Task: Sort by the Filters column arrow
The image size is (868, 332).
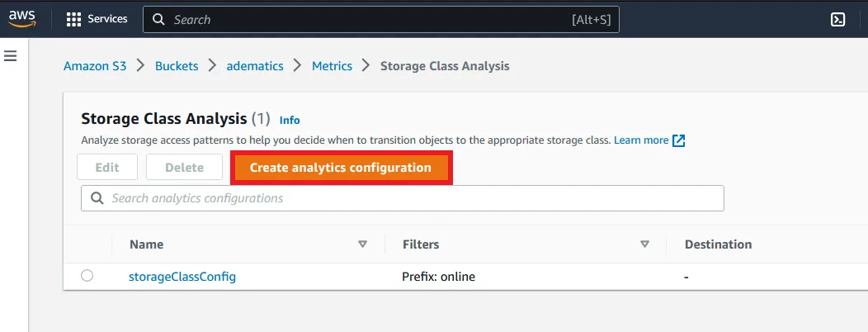Action: coord(644,244)
